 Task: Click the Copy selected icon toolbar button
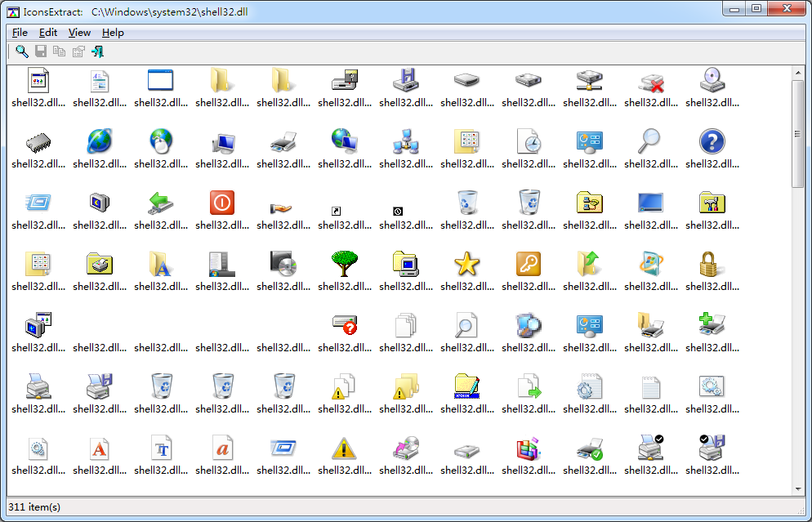click(60, 51)
